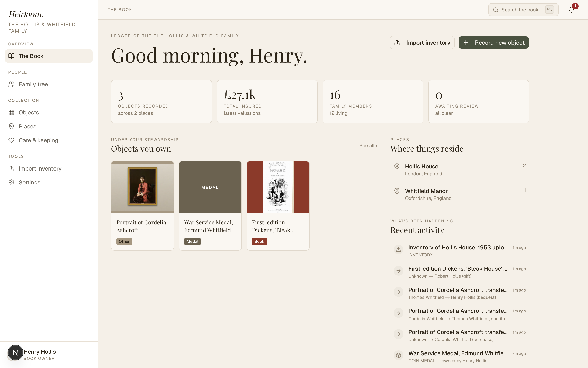Click the War Service Medal box icon in activity

[399, 355]
